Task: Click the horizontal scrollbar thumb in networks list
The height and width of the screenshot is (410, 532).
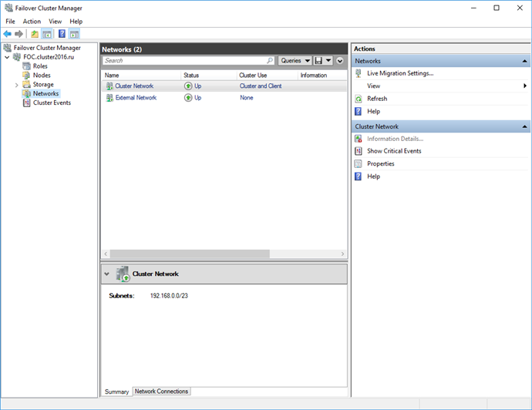Action: tap(190, 254)
